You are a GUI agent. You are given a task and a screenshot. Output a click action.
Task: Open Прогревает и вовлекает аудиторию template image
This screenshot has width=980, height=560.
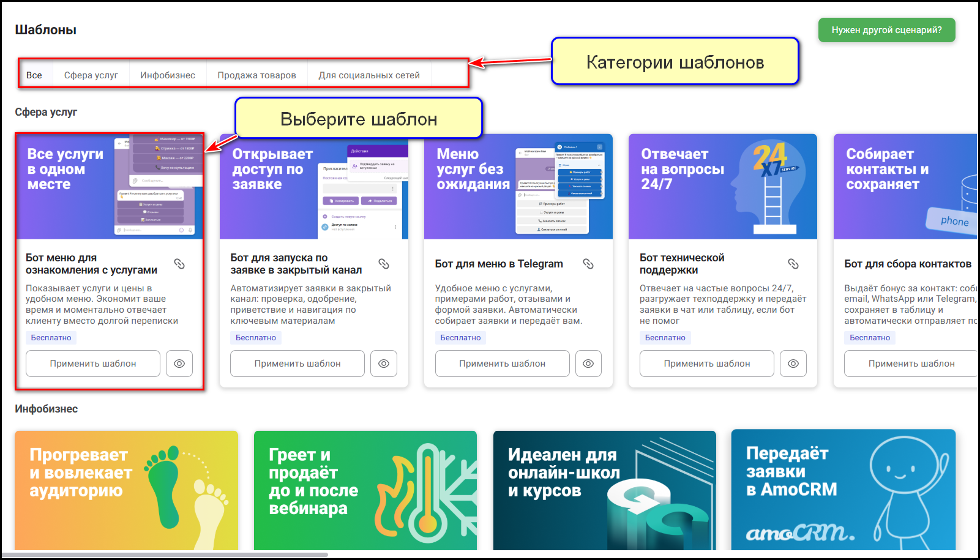tap(126, 490)
